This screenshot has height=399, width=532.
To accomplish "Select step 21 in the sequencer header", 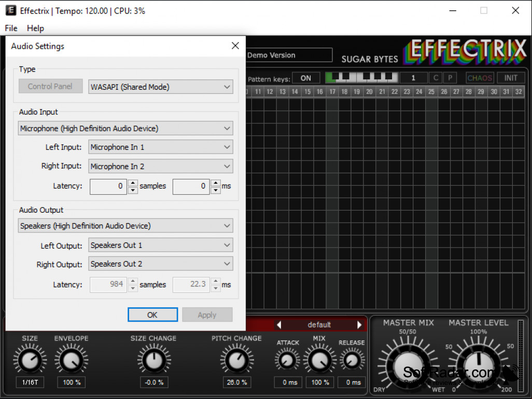I will [382, 92].
